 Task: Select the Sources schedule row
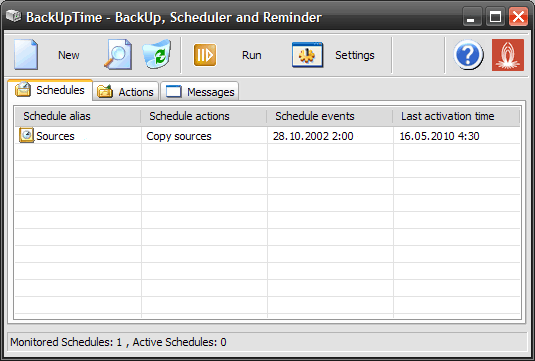click(268, 135)
